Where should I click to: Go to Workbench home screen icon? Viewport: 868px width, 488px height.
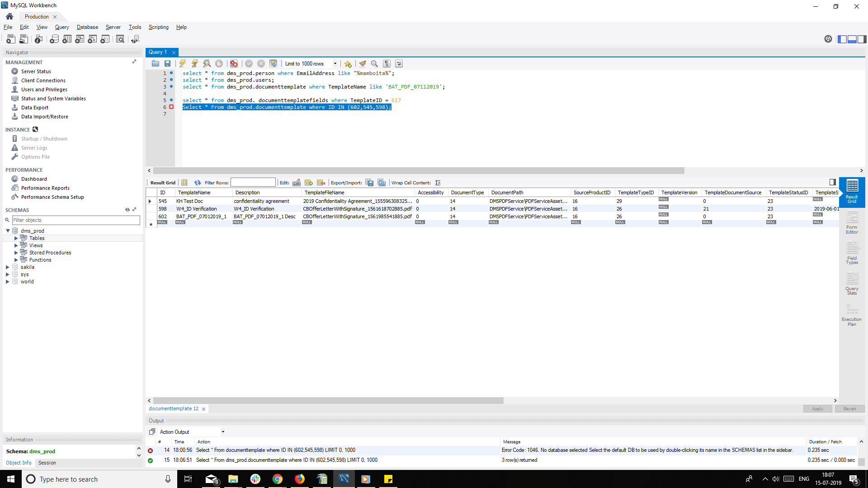click(x=9, y=17)
